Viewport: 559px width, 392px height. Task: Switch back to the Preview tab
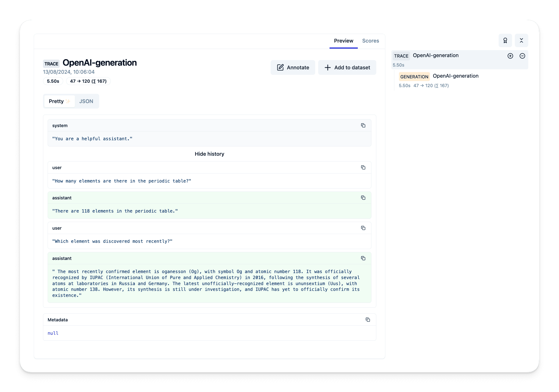point(343,41)
